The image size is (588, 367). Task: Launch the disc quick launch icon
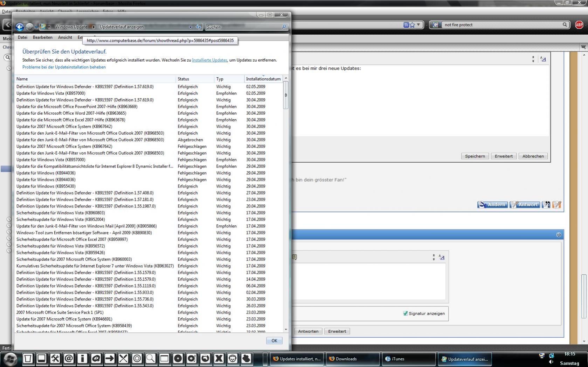click(178, 358)
